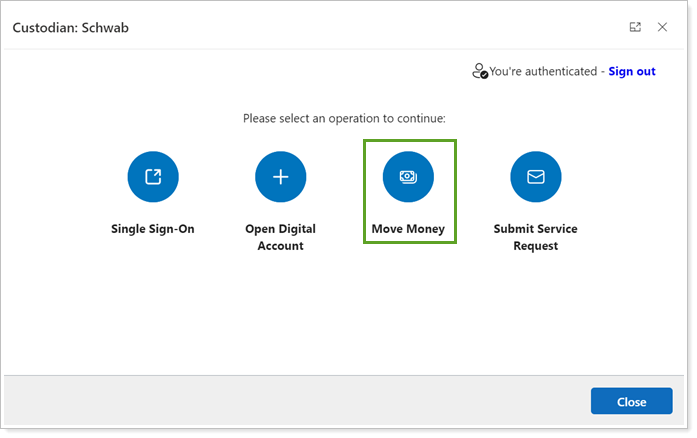Sign out of the Schwab custodian session

point(632,72)
